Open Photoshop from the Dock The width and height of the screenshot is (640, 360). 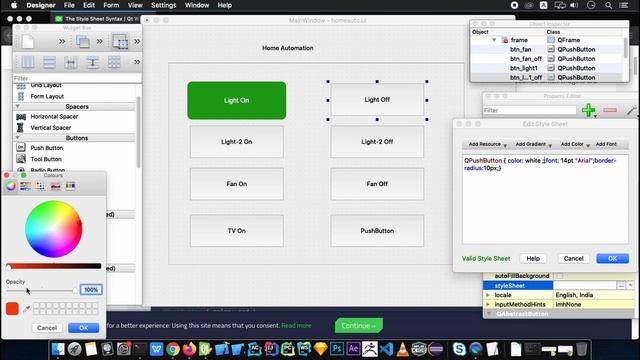coord(337,349)
